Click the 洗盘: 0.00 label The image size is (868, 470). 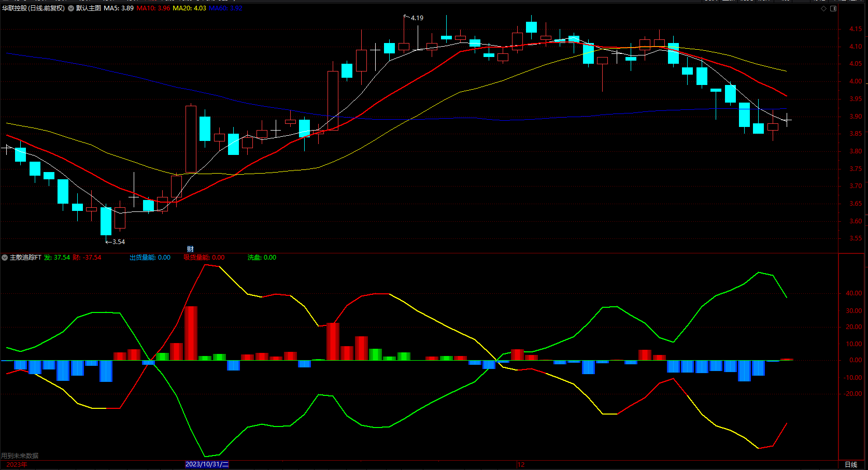click(x=262, y=258)
